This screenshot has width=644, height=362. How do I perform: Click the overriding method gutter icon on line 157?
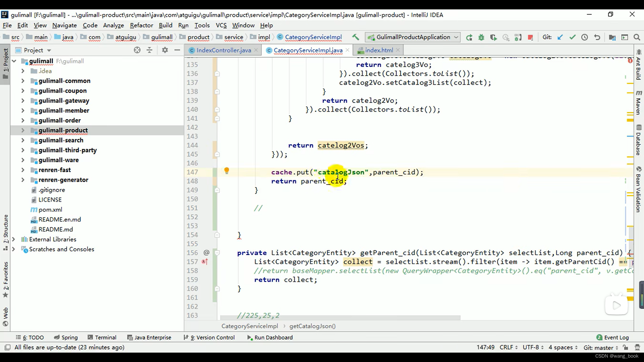click(205, 262)
